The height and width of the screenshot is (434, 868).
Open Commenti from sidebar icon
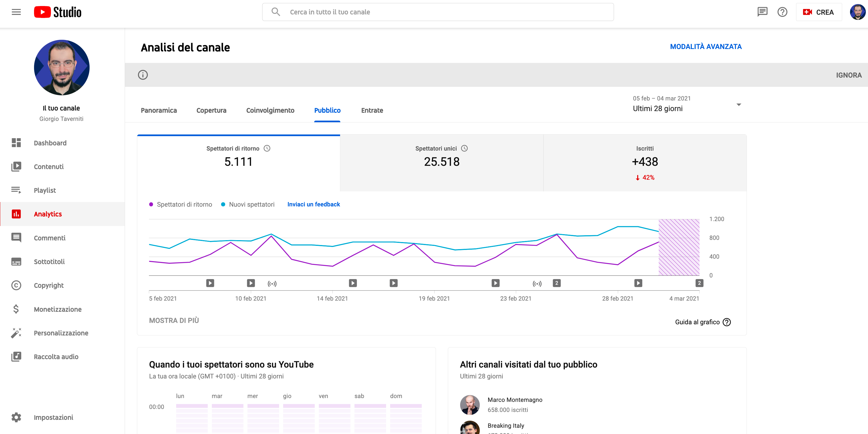tap(16, 238)
